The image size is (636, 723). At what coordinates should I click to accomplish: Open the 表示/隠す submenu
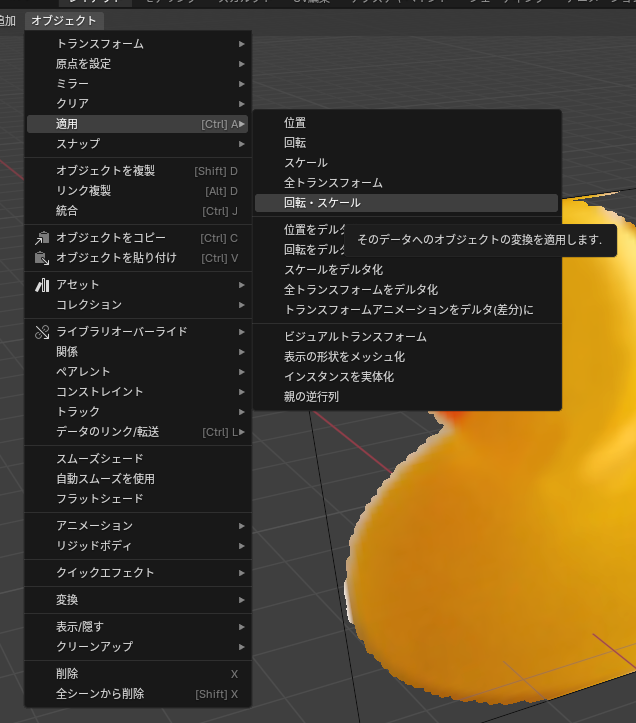(137, 627)
